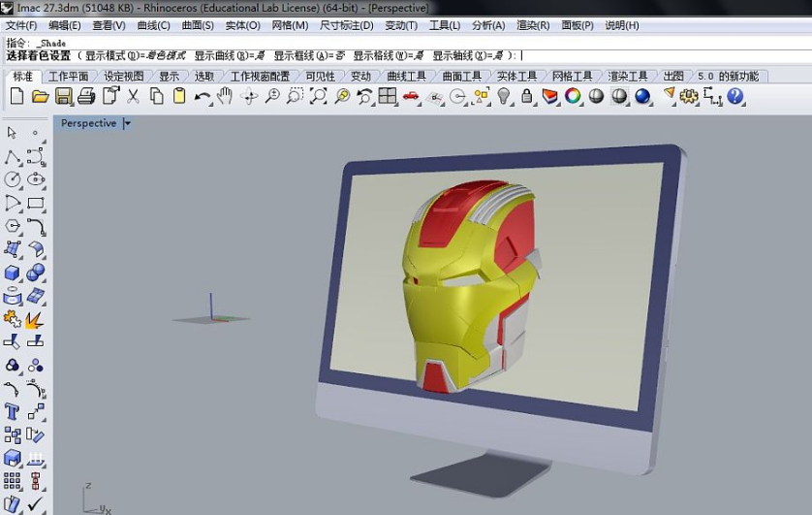The width and height of the screenshot is (812, 515).
Task: Print the viewport using the printer icon
Action: [x=86, y=96]
